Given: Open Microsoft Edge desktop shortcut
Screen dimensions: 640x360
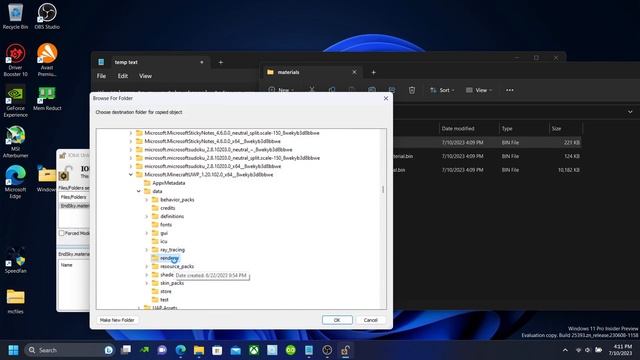Looking at the screenshot, I should click(x=16, y=182).
